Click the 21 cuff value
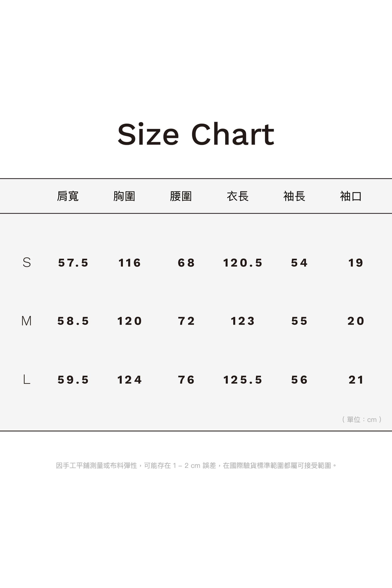The width and height of the screenshot is (392, 588). point(356,380)
